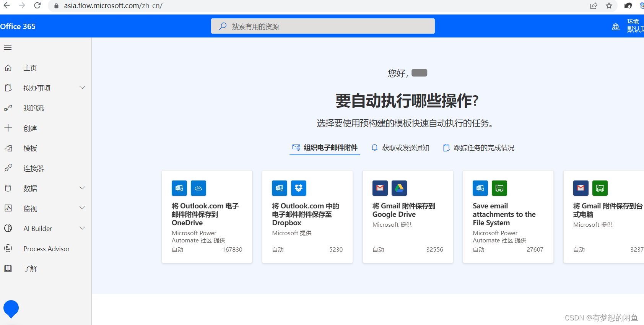
Task: Click the lock icon in address bar
Action: point(56,6)
